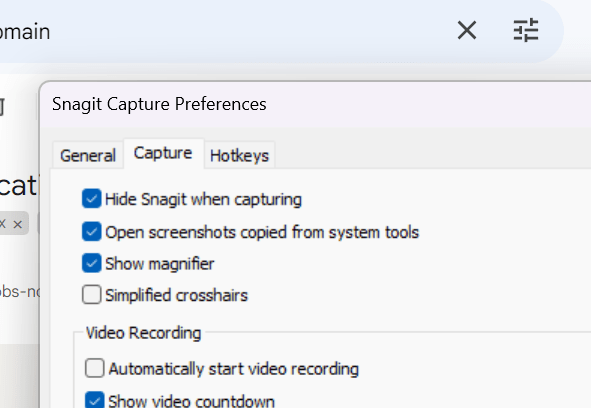
Task: Clear the search box with the X icon
Action: pos(467,31)
